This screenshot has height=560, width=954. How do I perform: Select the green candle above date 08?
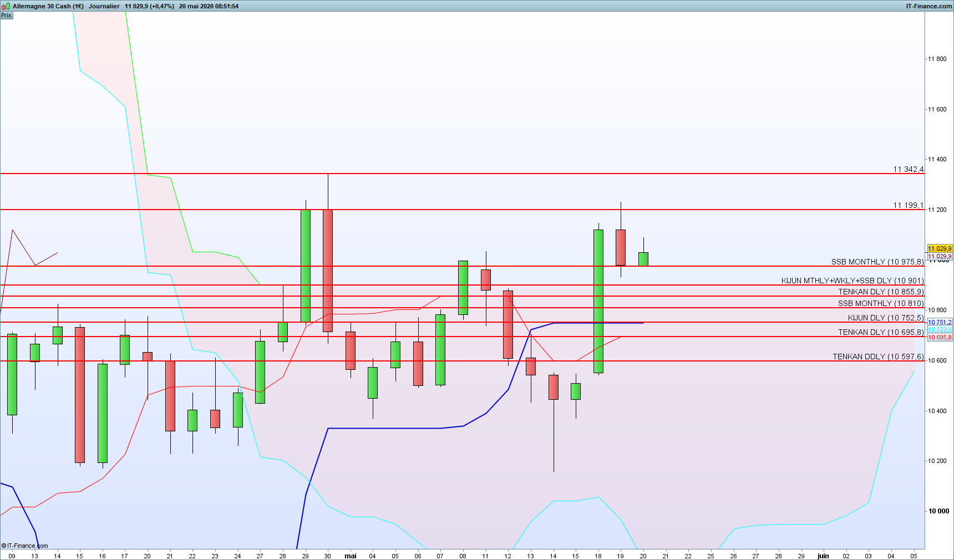tap(463, 288)
